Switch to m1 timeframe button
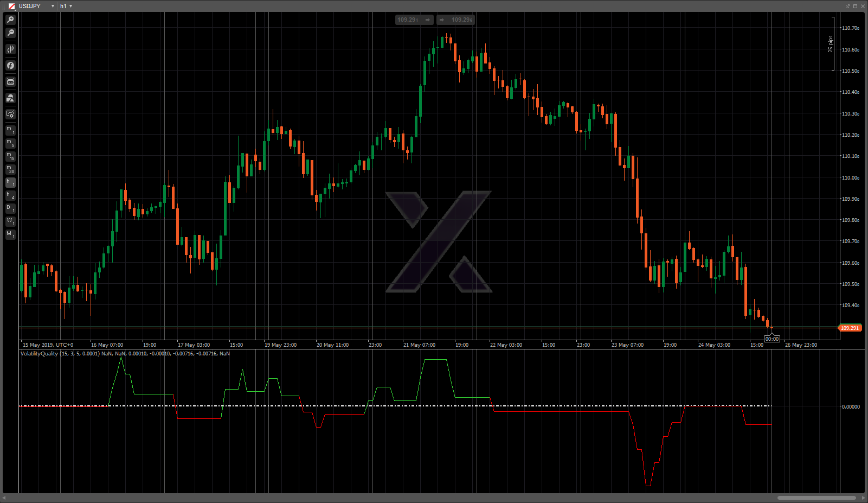868x503 pixels. tap(10, 130)
